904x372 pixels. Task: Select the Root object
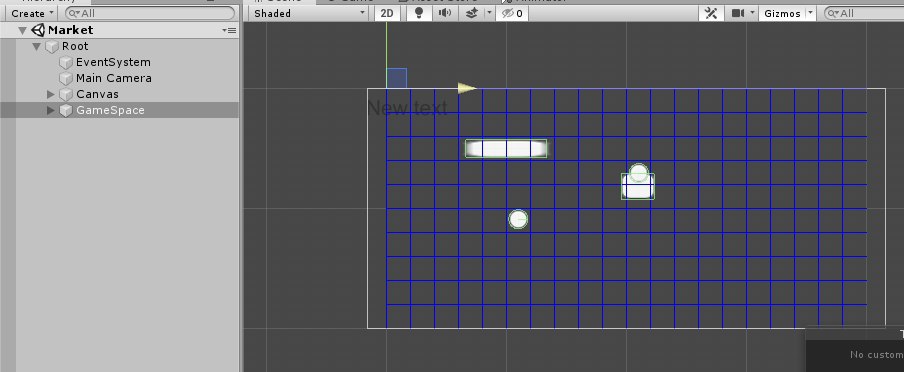[75, 46]
